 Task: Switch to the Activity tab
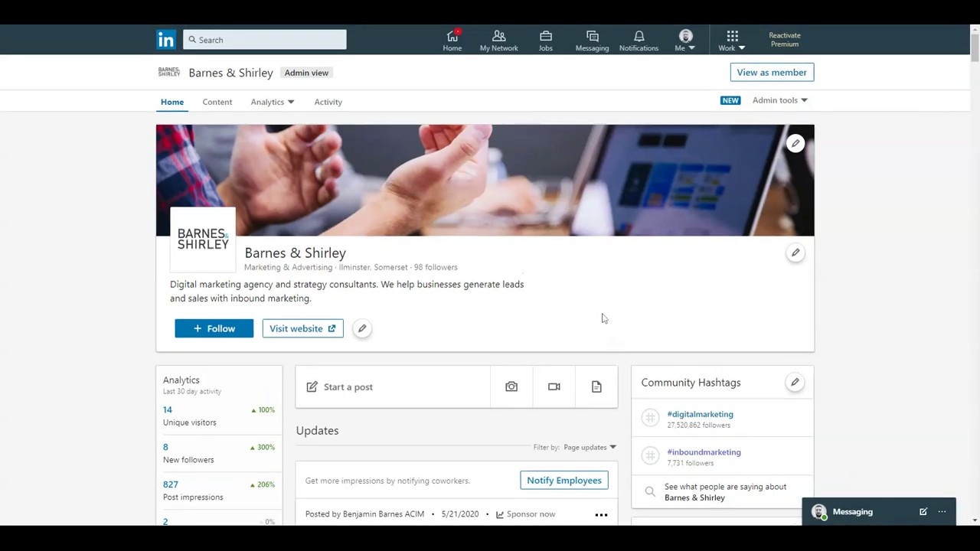click(x=328, y=102)
